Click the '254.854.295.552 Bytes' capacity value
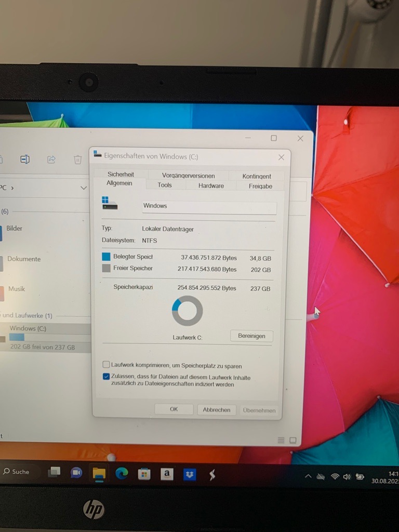This screenshot has width=399, height=532. [207, 288]
